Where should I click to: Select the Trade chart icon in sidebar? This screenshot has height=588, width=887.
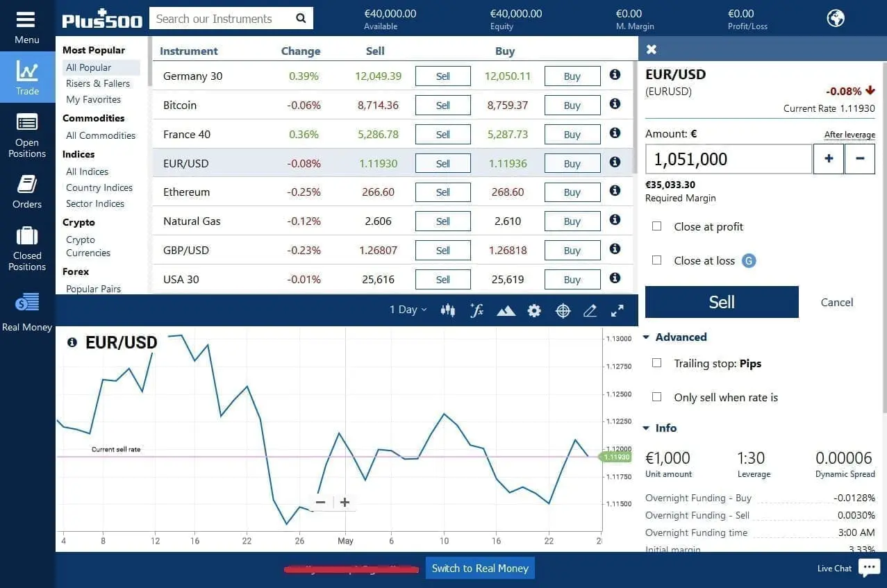pyautogui.click(x=27, y=71)
